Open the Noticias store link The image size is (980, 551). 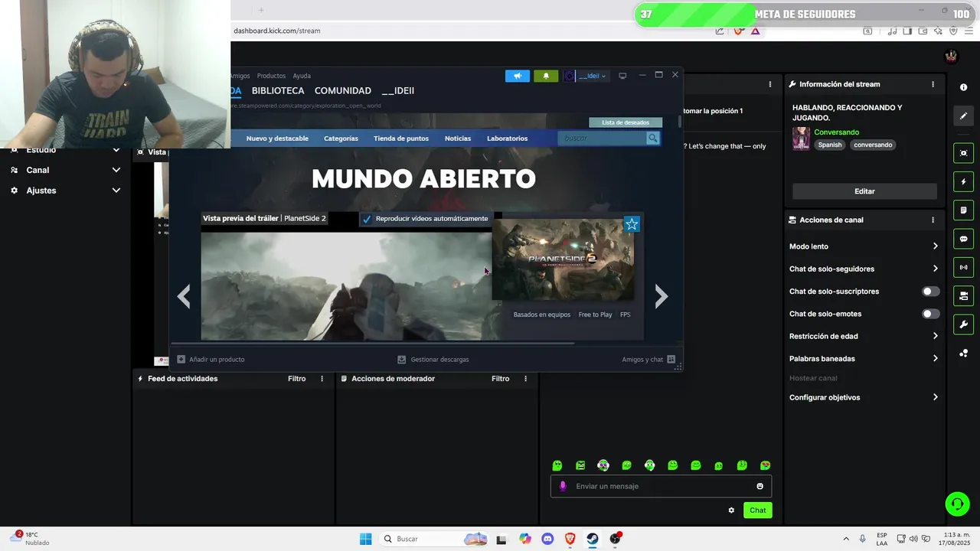458,139
